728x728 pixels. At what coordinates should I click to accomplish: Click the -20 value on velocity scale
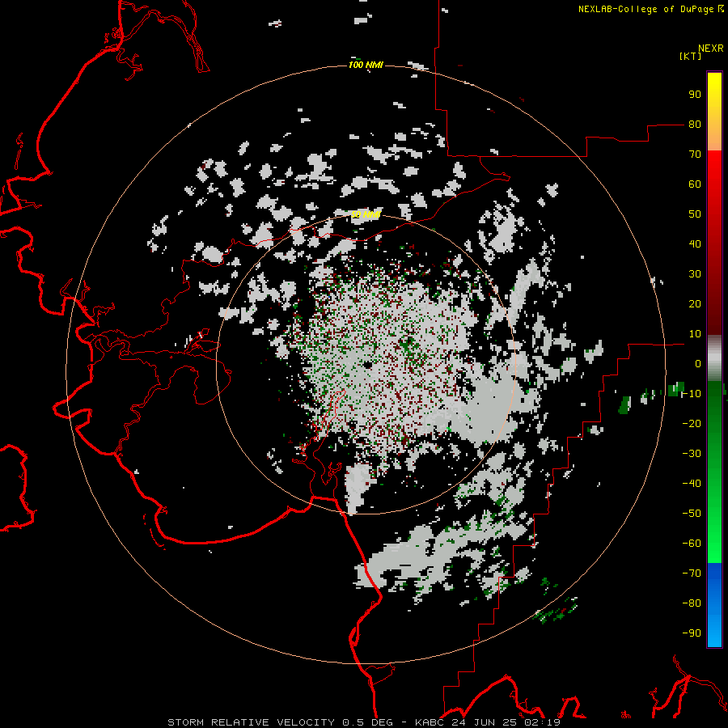click(x=692, y=423)
